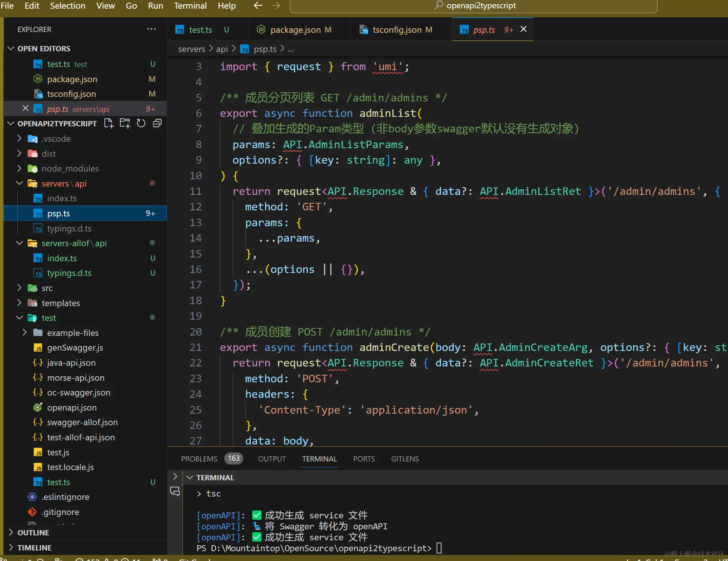Collapse all folders in the explorer
This screenshot has height=561, width=728.
click(x=157, y=123)
